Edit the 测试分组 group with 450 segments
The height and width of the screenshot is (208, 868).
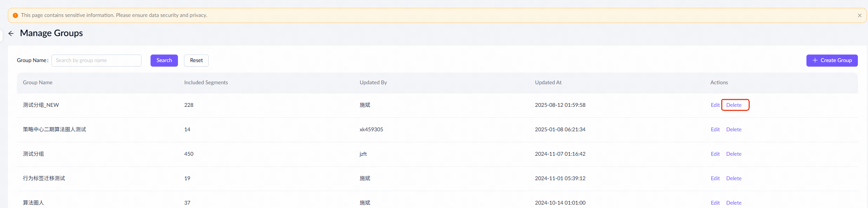point(715,154)
